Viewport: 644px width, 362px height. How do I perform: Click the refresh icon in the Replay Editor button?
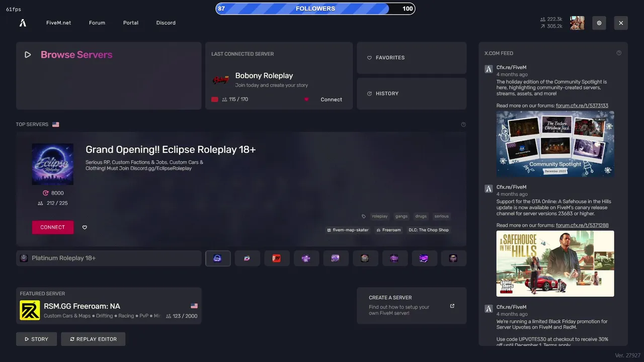coord(72,339)
